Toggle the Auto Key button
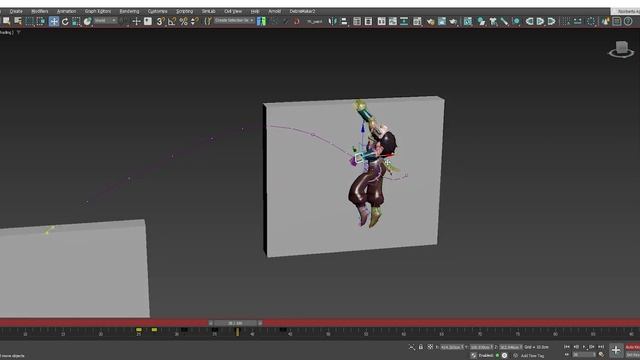 click(633, 347)
